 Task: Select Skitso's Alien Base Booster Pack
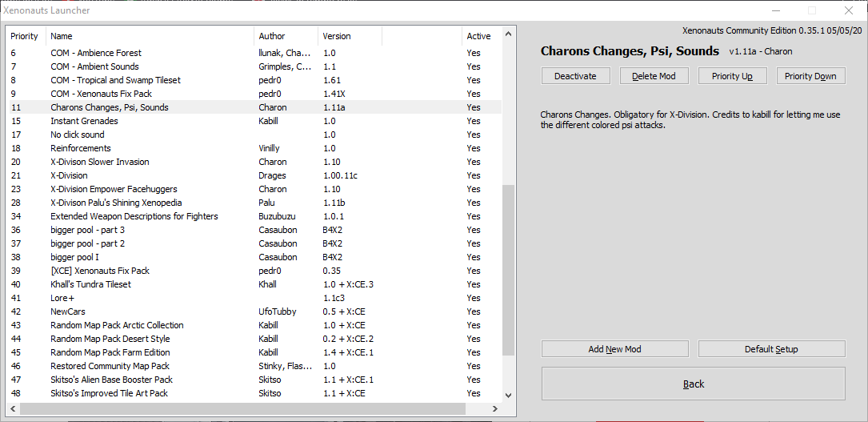[x=254, y=380]
